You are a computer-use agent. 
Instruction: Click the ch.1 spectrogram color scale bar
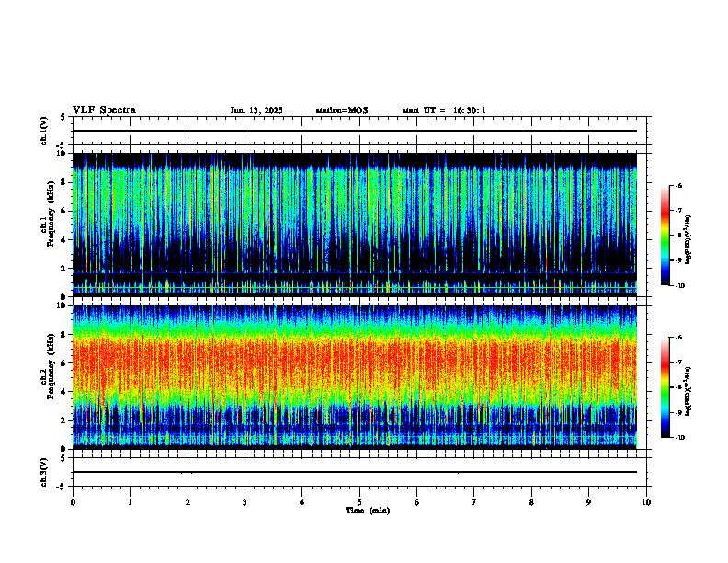665,236
